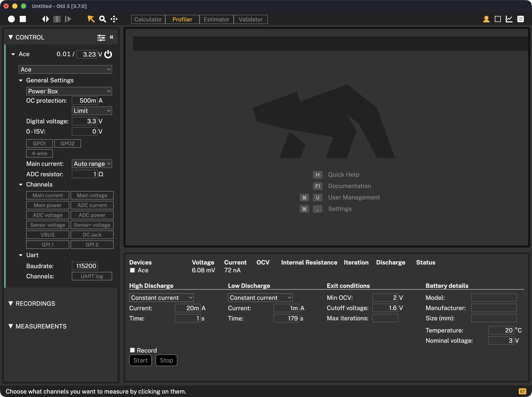Viewport: 532px width, 397px height.
Task: Open the list log panel icon
Action: tap(521, 19)
